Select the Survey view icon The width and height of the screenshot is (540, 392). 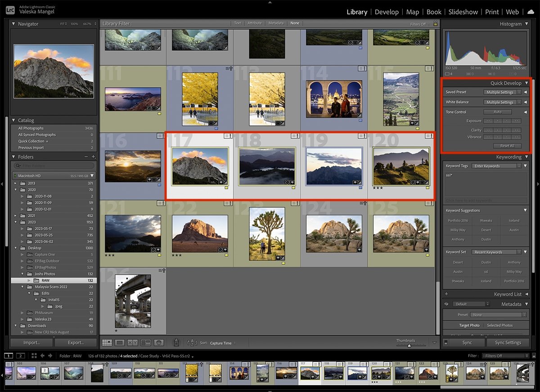click(145, 342)
